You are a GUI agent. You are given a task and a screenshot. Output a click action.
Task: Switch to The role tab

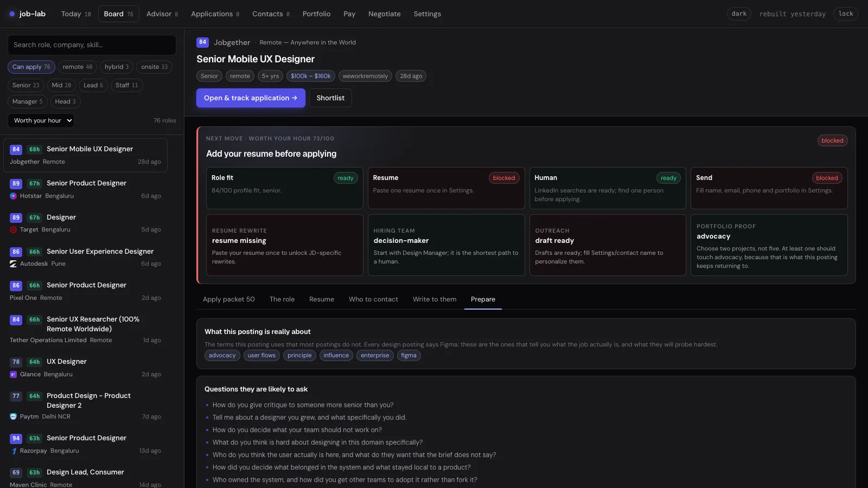pos(282,299)
